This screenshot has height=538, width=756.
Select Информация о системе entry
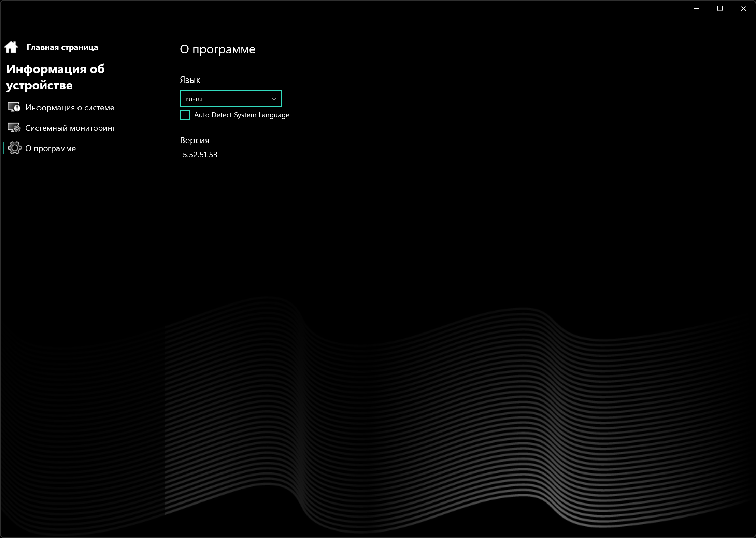point(70,108)
